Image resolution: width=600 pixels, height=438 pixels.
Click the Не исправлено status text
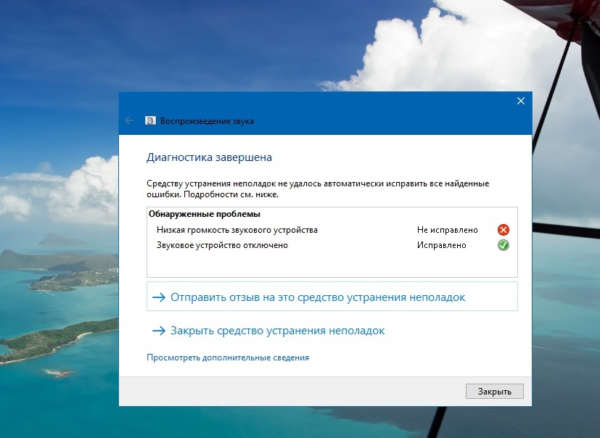pos(447,230)
